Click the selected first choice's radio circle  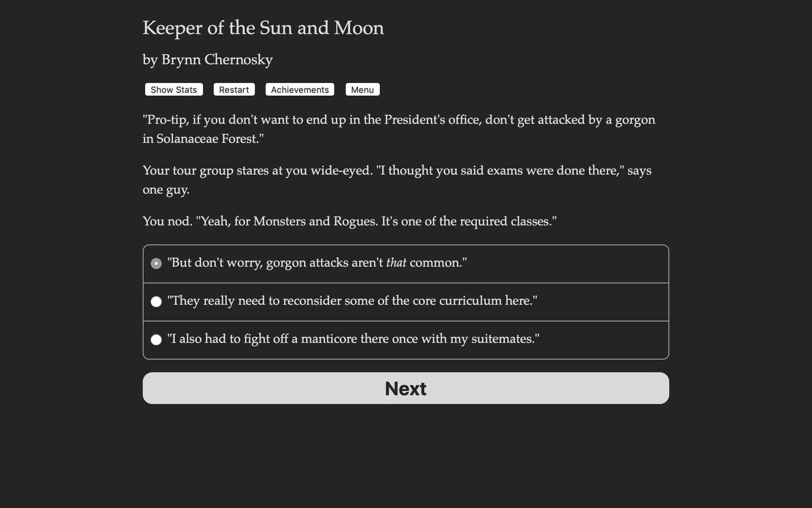pos(156,263)
